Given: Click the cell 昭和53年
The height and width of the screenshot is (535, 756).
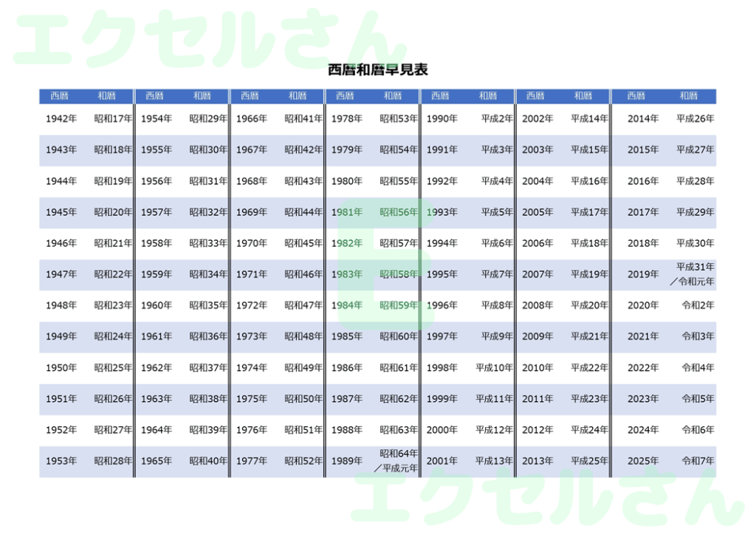Looking at the screenshot, I should [398, 119].
